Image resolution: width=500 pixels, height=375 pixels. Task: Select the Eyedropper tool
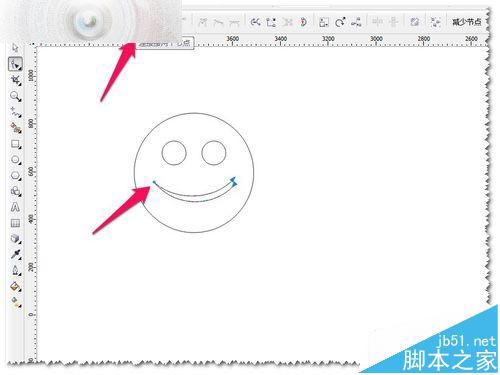pyautogui.click(x=15, y=254)
